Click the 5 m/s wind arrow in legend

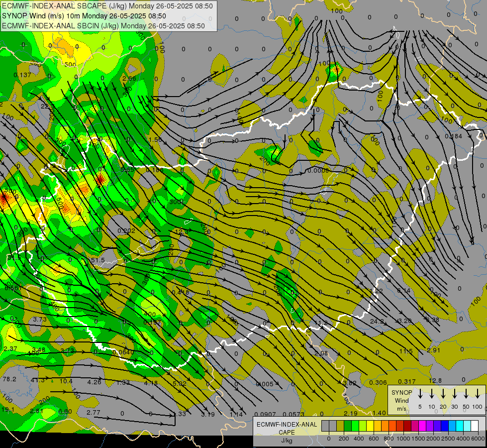(x=420, y=394)
